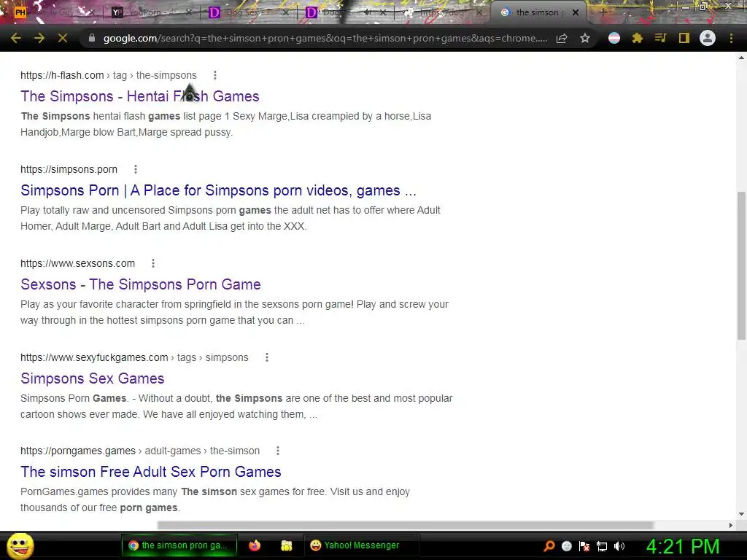747x560 pixels.
Task: Click the horizontal scrollbar thumb
Action: 405,525
